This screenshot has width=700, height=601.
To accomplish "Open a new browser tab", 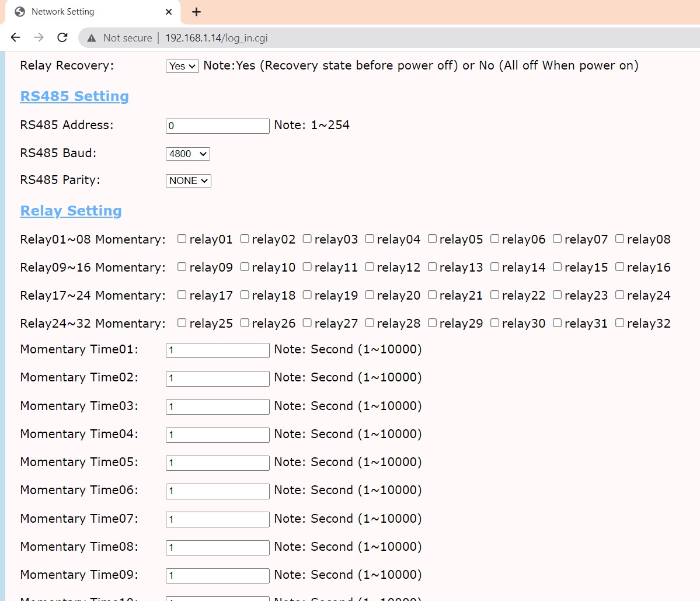I will (x=196, y=12).
